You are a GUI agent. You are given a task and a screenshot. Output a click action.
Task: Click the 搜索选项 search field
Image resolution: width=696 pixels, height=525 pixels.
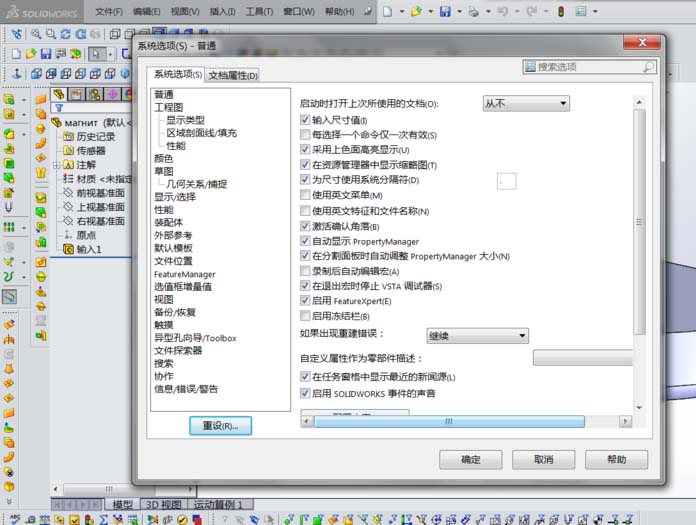point(589,67)
